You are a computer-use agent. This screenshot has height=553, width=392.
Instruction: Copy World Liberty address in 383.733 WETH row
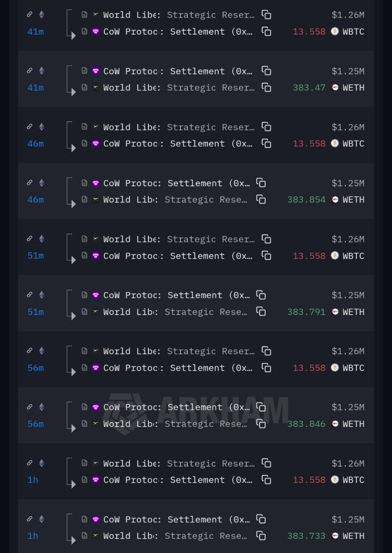pos(261,536)
